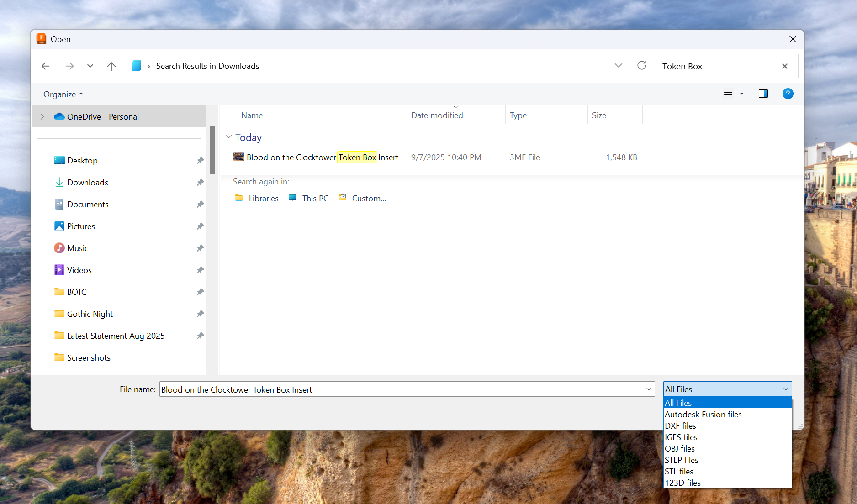This screenshot has height=504, width=857.
Task: Refresh the search results
Action: [x=642, y=66]
